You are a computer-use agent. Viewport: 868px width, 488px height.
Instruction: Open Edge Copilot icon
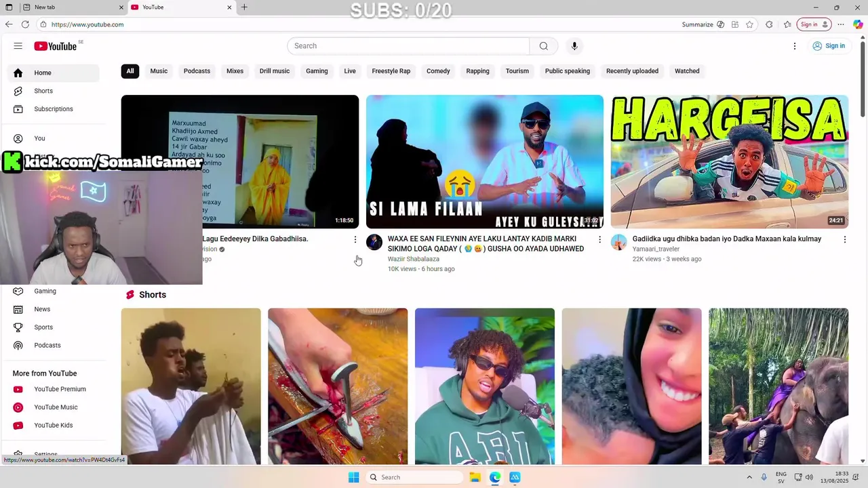pyautogui.click(x=858, y=24)
